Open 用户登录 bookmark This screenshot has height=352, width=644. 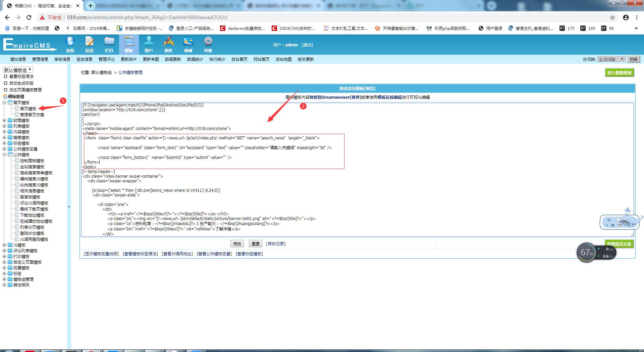490,28
